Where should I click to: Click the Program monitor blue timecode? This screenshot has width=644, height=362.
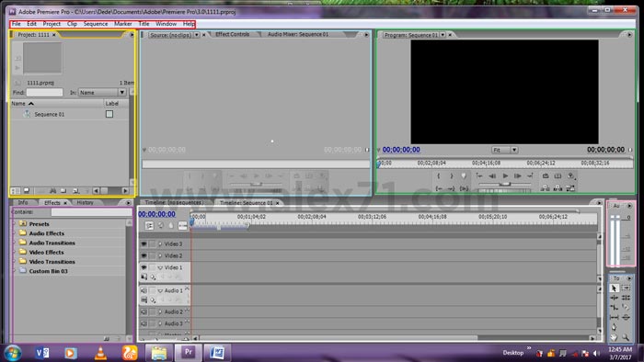(x=401, y=150)
